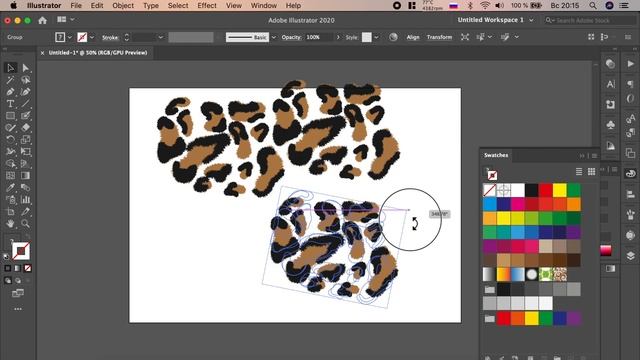640x360 pixels.
Task: Expand the Opacity arrow
Action: 338,37
